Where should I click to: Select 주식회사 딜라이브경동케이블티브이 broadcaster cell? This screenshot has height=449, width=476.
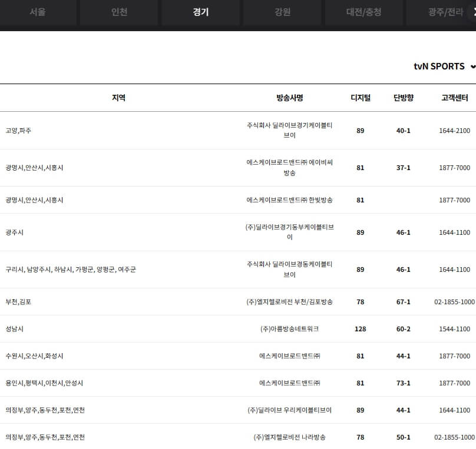290,269
